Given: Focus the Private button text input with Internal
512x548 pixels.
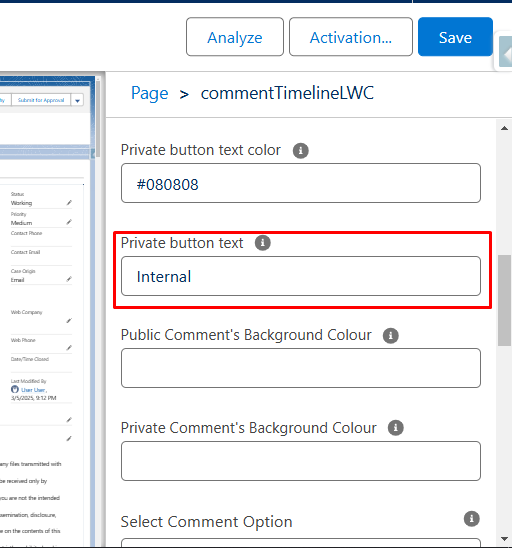Looking at the screenshot, I should tap(301, 276).
